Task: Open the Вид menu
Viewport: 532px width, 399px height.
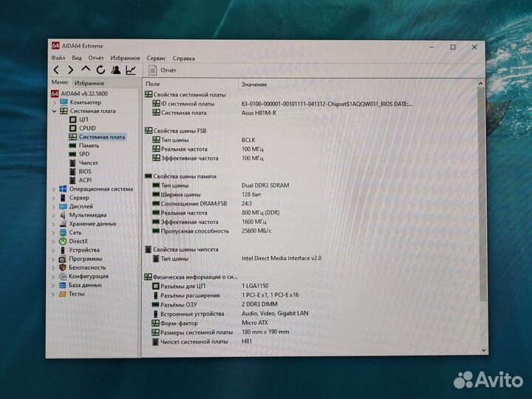Action: point(77,58)
